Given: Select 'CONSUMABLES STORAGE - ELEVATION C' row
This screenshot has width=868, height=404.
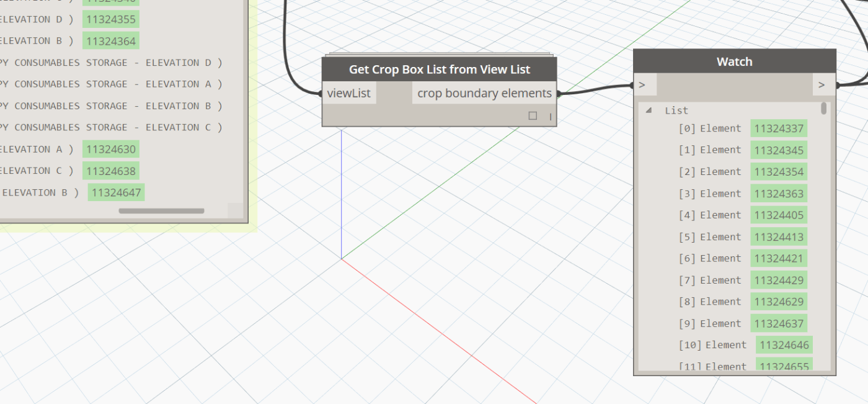Looking at the screenshot, I should click(x=112, y=127).
